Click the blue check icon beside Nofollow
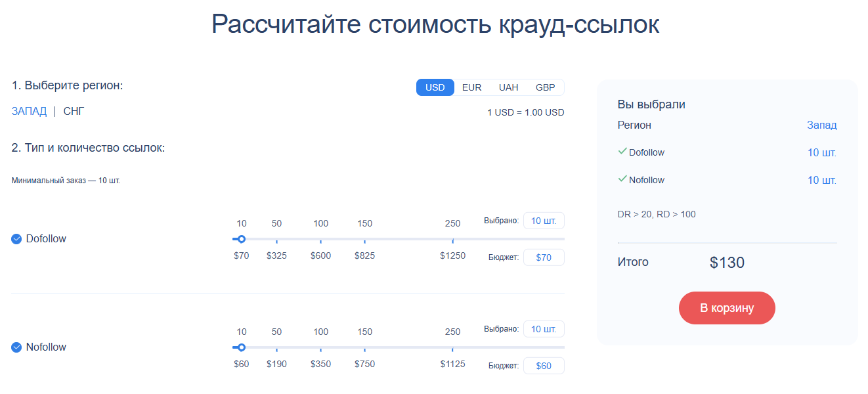The image size is (868, 394). pyautogui.click(x=16, y=347)
